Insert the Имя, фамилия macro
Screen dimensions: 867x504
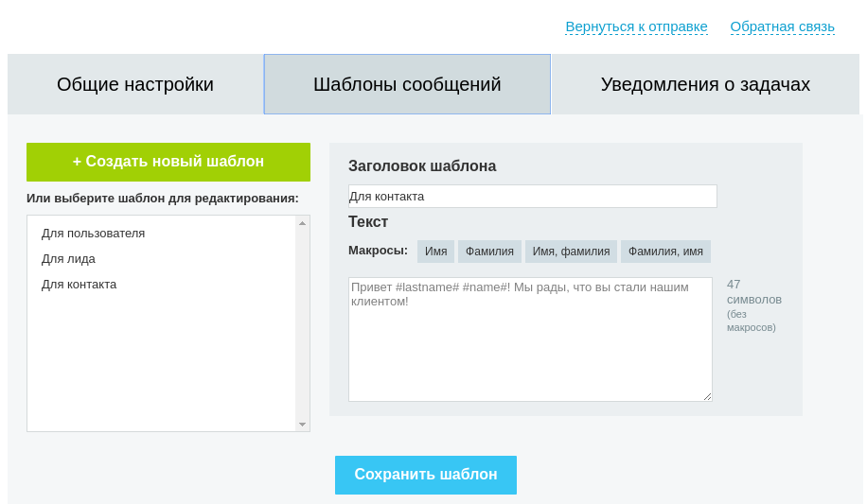pos(571,252)
